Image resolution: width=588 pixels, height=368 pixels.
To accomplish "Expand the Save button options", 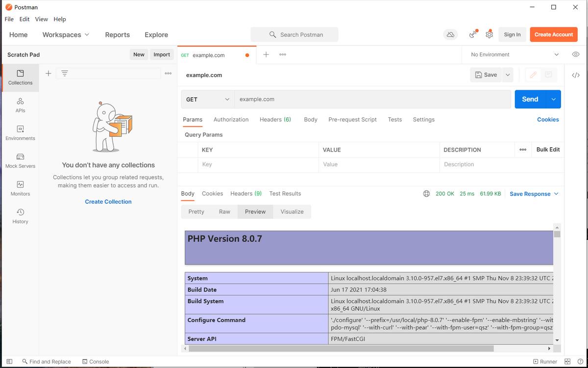I will (507, 75).
